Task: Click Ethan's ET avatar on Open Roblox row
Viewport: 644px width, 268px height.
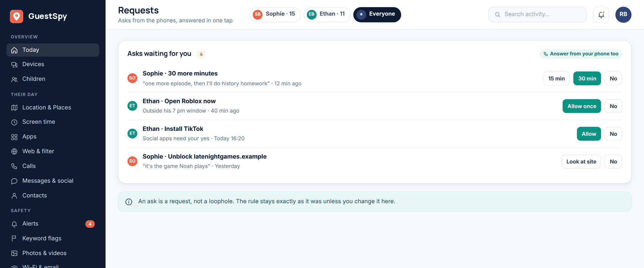Action: pyautogui.click(x=132, y=106)
